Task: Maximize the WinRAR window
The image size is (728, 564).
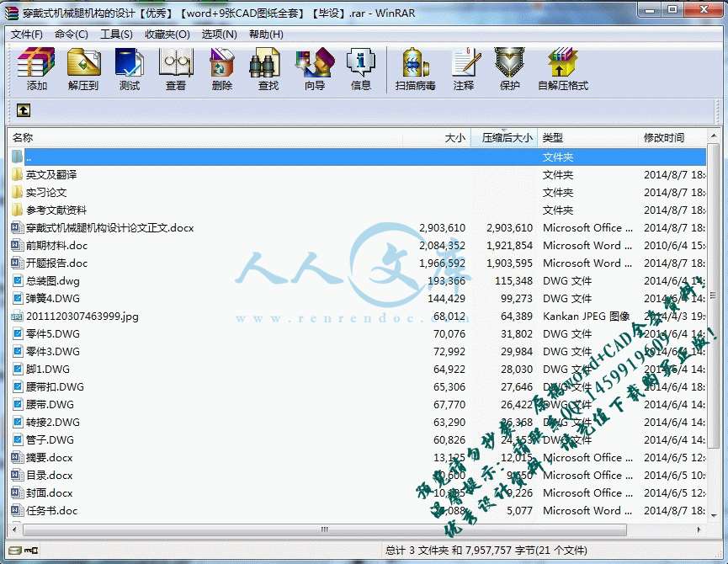Action: click(672, 9)
